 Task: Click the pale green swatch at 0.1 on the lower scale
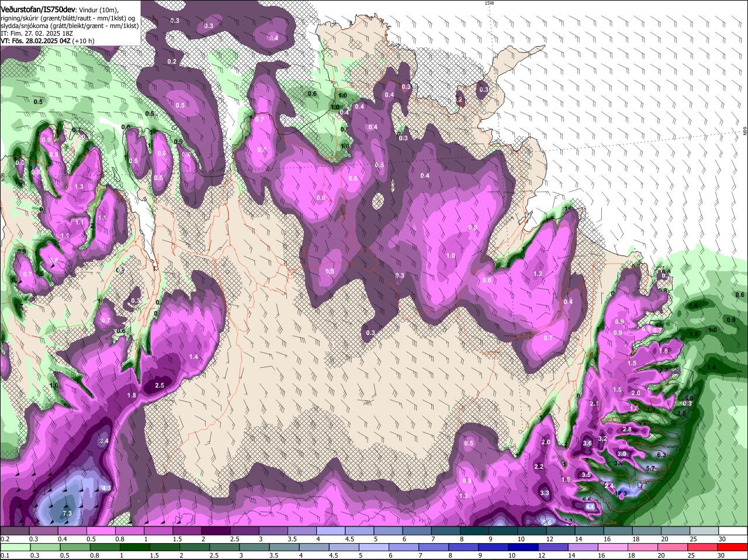pyautogui.click(x=14, y=547)
